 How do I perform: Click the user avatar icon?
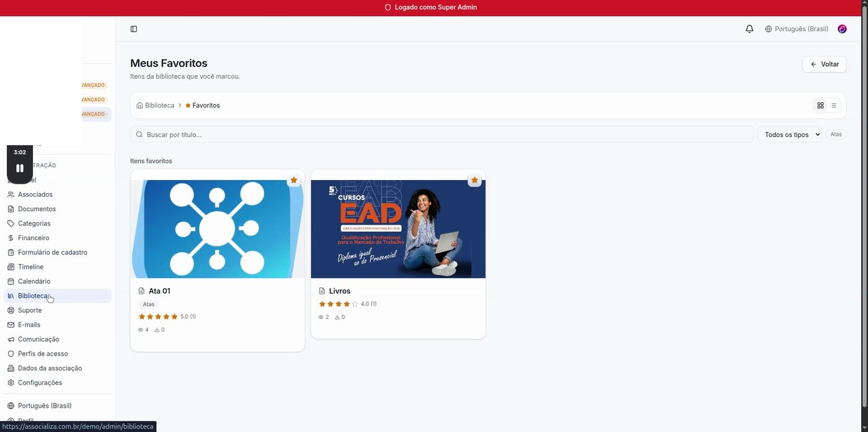point(842,29)
